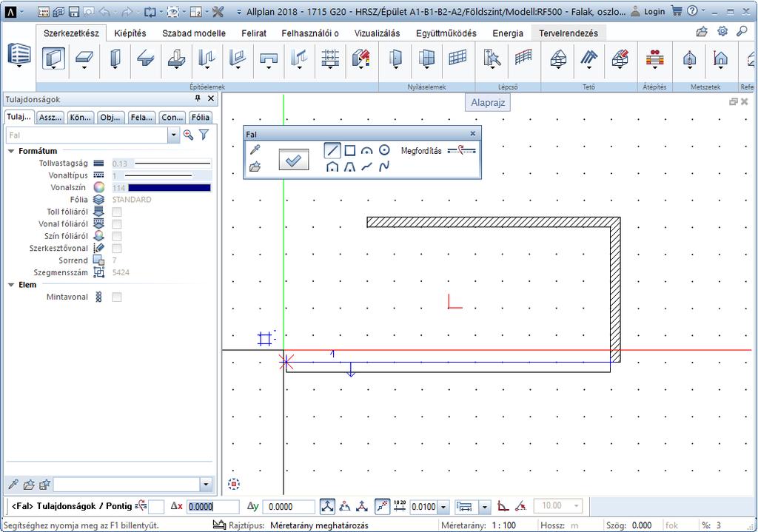Click the Alaprajz viewport label button

488,102
